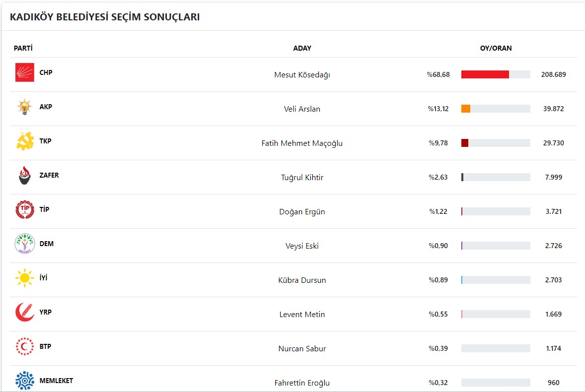Click candidate name Veli Arslan
The height and width of the screenshot is (392, 585).
(302, 109)
